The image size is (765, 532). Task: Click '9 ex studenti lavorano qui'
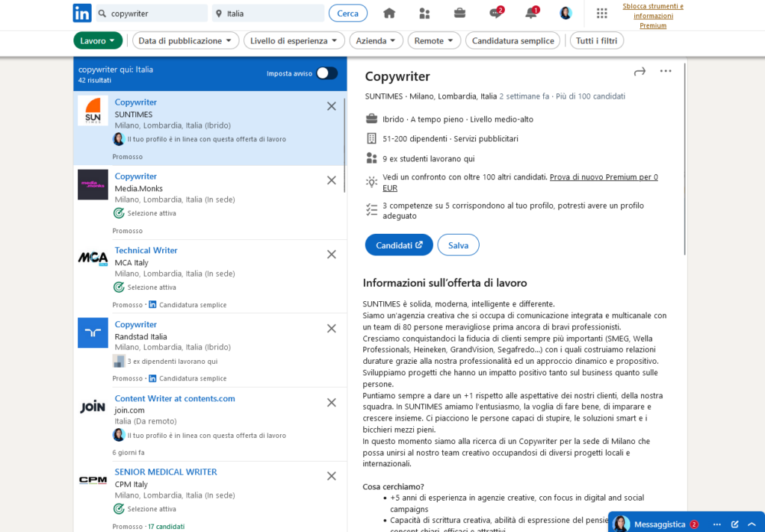428,158
